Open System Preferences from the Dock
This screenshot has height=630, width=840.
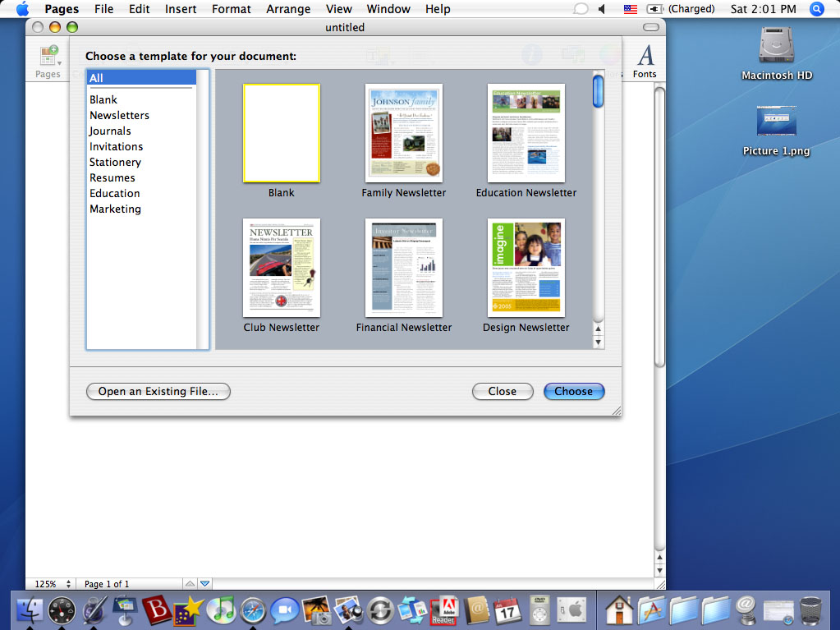571,611
